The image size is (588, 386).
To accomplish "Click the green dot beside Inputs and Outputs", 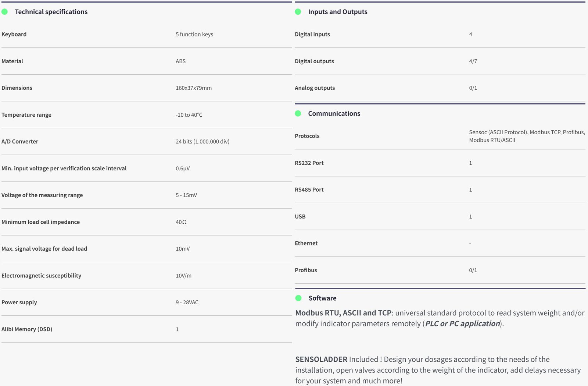I will [x=298, y=12].
